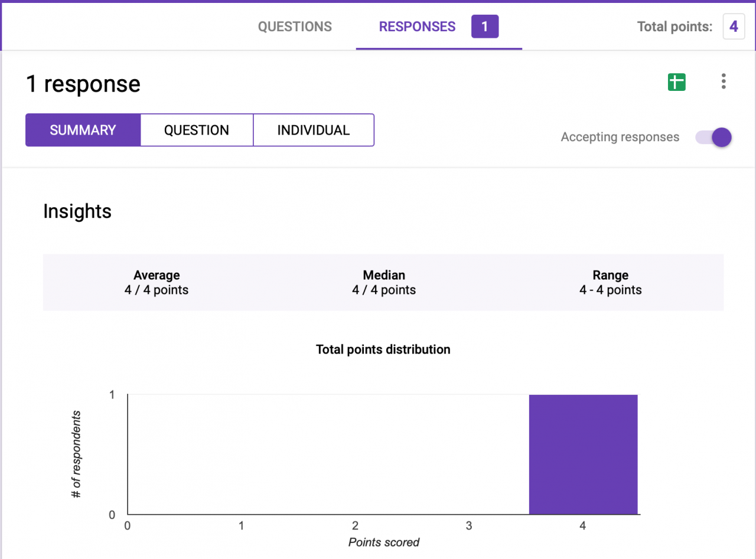
Task: Select the SUMMARY view
Action: tap(83, 130)
